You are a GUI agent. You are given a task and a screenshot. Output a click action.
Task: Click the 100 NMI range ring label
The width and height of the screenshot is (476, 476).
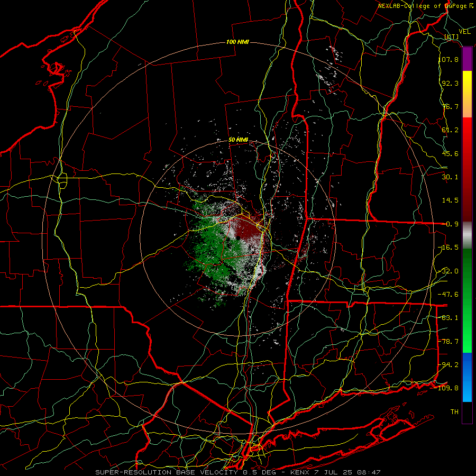coord(237,42)
